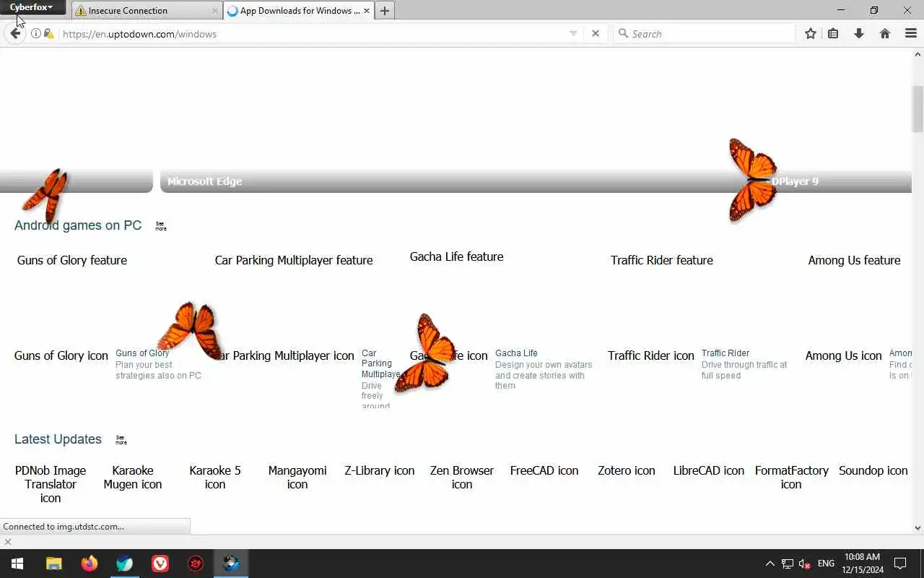
Task: Open Zotero icon
Action: coord(627,470)
